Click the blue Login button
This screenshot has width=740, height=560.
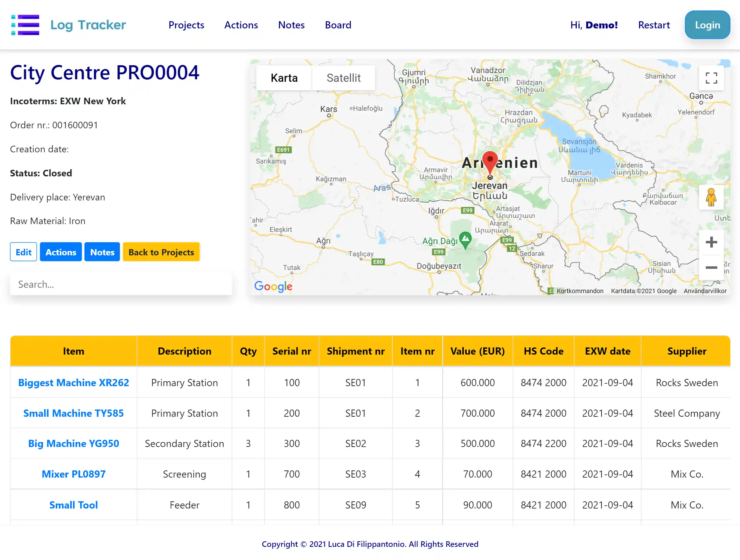[x=707, y=25]
